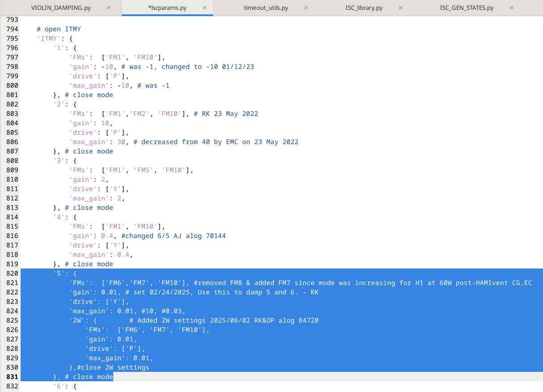
Task: Select the *lscparams.py tab
Action: (x=167, y=8)
